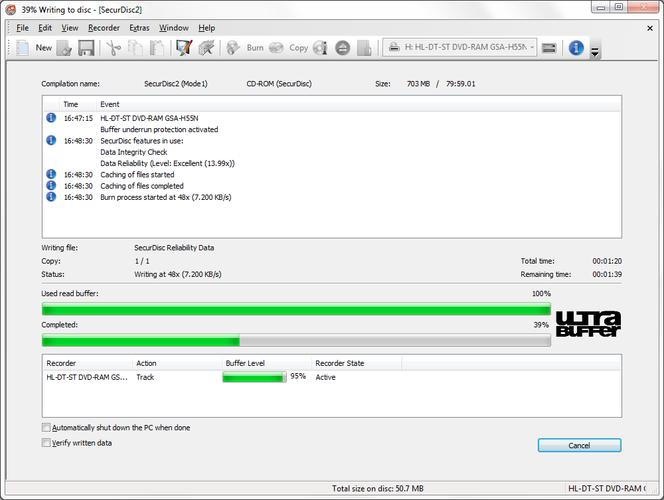664x500 pixels.
Task: Click the Open file toolbar icon
Action: [x=64, y=47]
